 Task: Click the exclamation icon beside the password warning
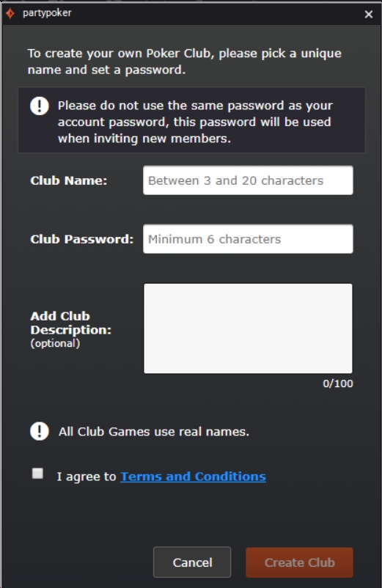click(40, 106)
